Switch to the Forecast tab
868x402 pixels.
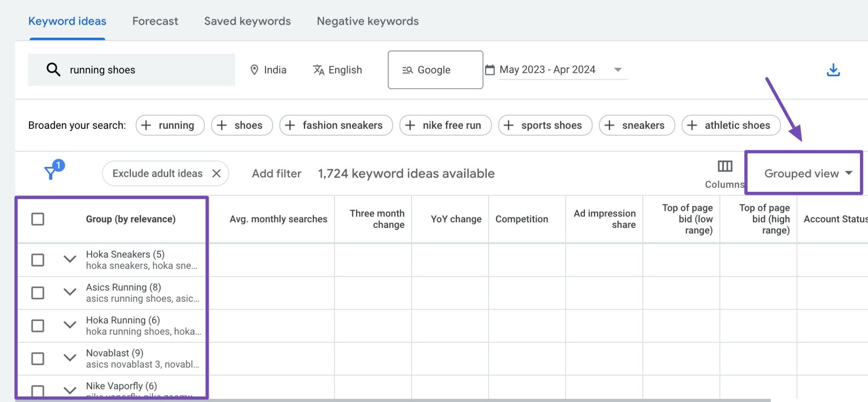[x=155, y=21]
